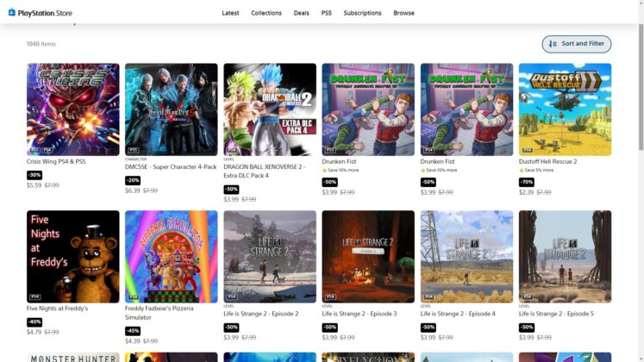The width and height of the screenshot is (644, 362).
Task: Click the Dustoff Heli Rescue 2 cover
Action: (565, 109)
